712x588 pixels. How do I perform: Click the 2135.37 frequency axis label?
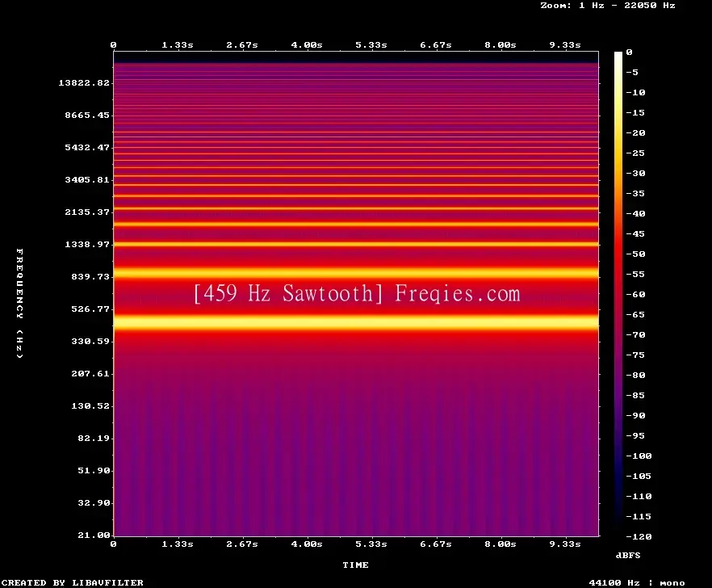(87, 212)
